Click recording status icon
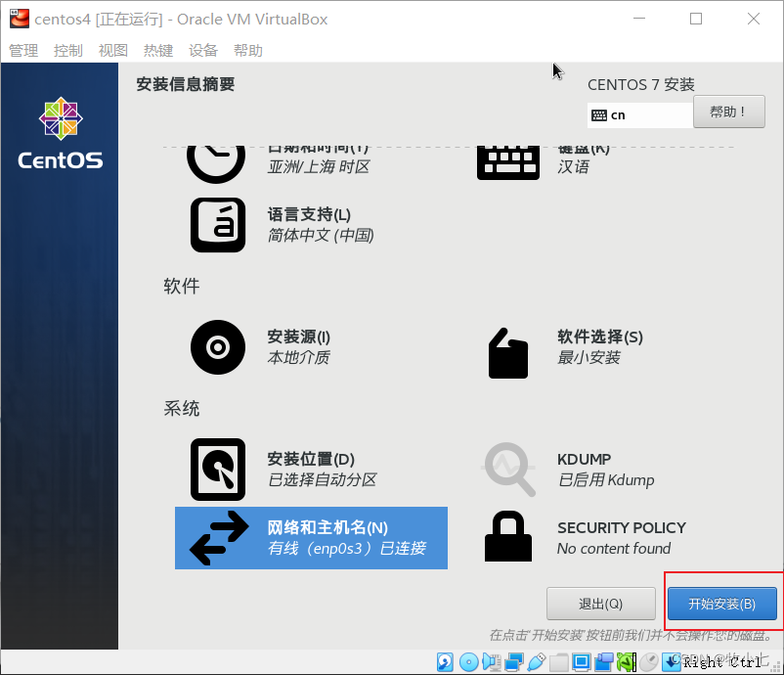This screenshot has height=675, width=784. tap(604, 662)
